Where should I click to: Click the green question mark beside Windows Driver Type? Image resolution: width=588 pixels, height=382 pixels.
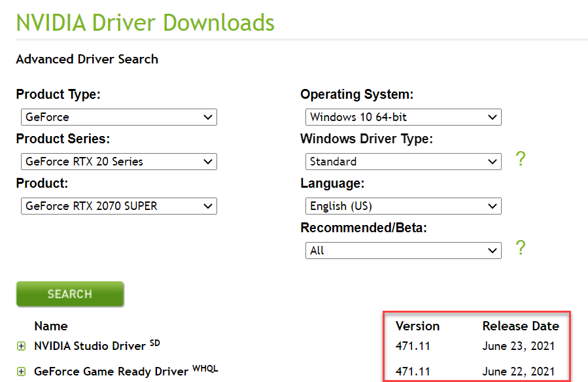pos(520,159)
